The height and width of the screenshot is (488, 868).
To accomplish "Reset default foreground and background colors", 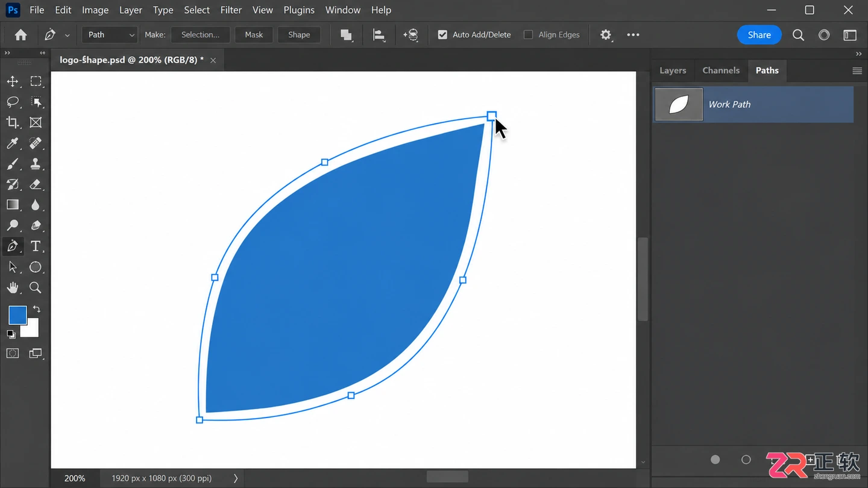I will pos(11,333).
